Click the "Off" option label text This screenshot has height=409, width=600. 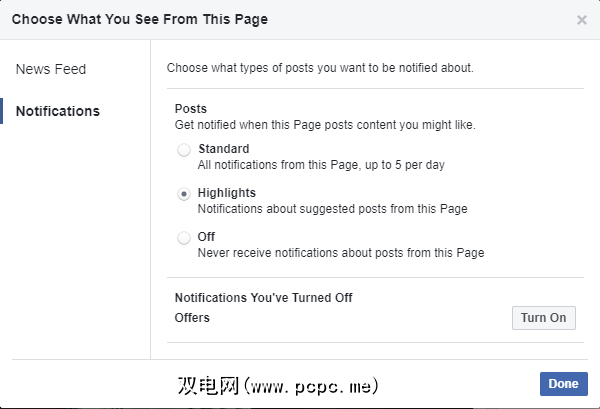point(206,237)
